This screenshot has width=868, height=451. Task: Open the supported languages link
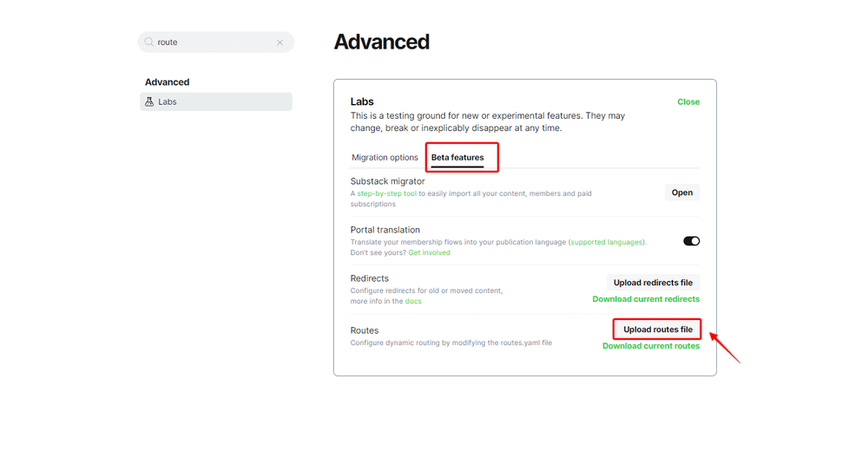coord(607,242)
